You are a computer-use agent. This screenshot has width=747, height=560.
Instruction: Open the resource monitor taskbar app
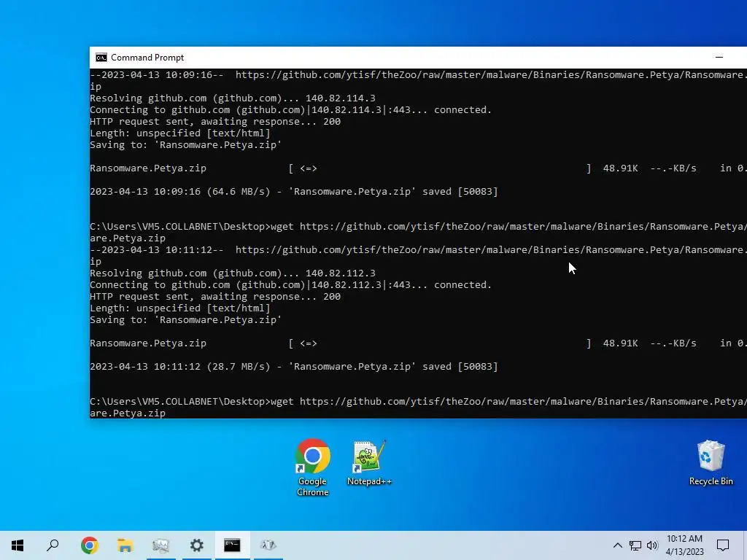pos(160,545)
